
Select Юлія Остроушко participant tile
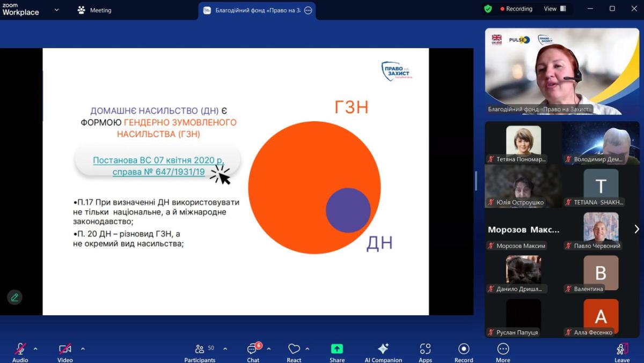click(523, 186)
